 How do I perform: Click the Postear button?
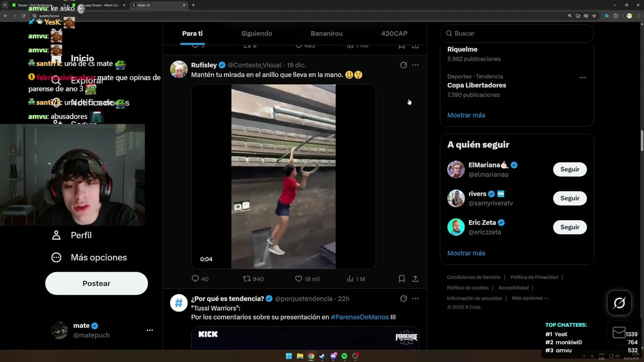pyautogui.click(x=97, y=284)
